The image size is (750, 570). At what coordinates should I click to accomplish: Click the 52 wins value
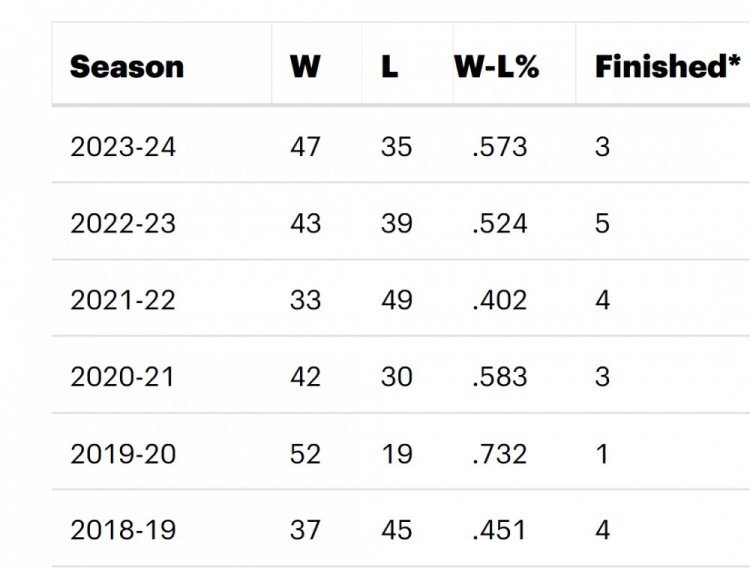(x=305, y=454)
